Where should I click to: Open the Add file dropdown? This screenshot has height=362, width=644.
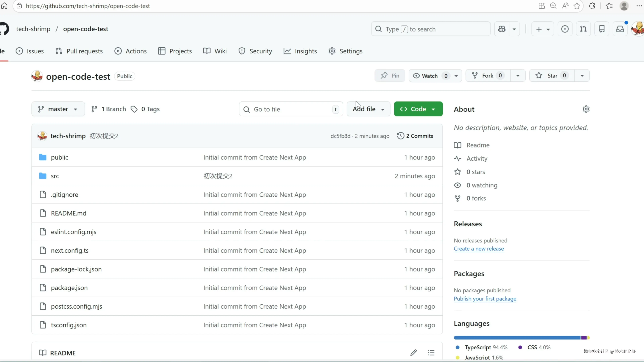point(368,109)
